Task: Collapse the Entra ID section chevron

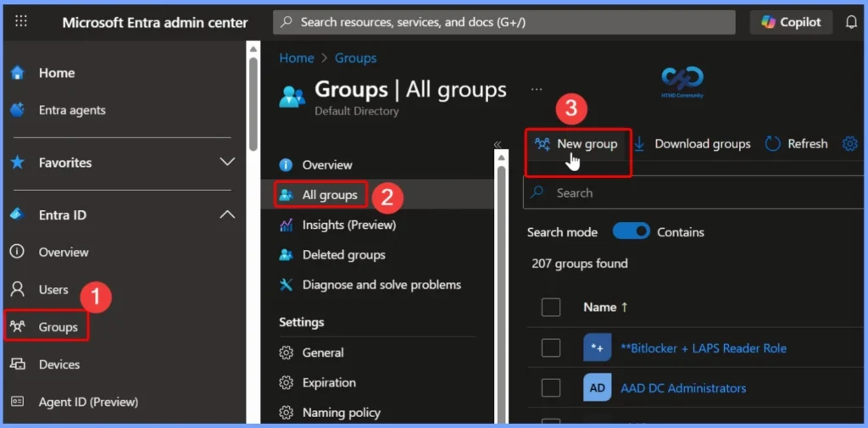Action: [x=227, y=214]
